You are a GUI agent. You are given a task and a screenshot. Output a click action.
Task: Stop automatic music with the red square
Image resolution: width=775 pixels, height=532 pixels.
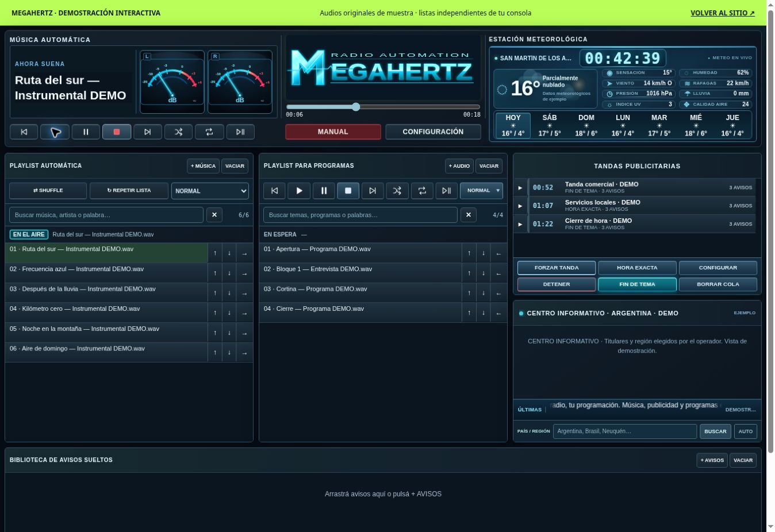[x=117, y=132]
